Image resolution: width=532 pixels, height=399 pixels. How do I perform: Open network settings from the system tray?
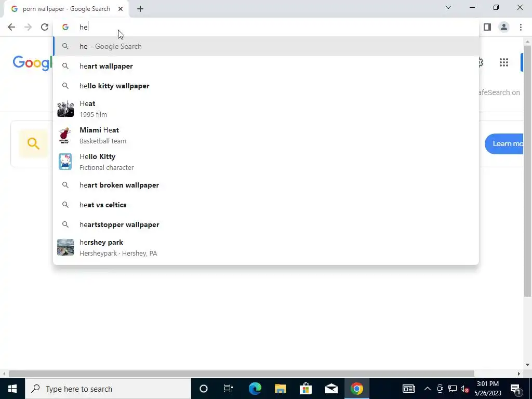pyautogui.click(x=453, y=389)
